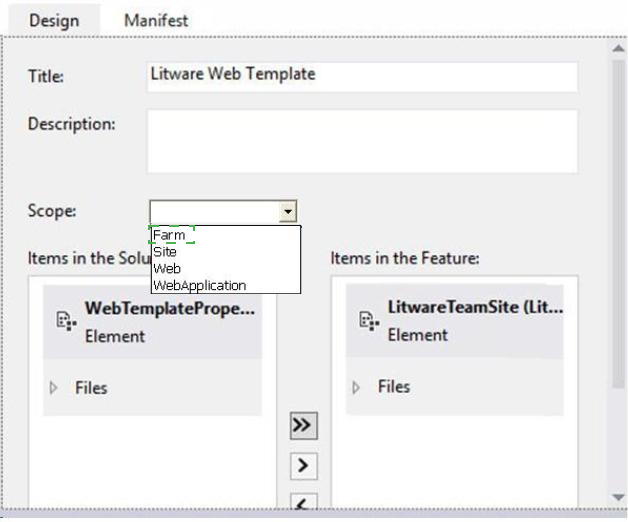Image resolution: width=628 pixels, height=522 pixels.
Task: Click the scrollbar down arrow
Action: click(618, 497)
